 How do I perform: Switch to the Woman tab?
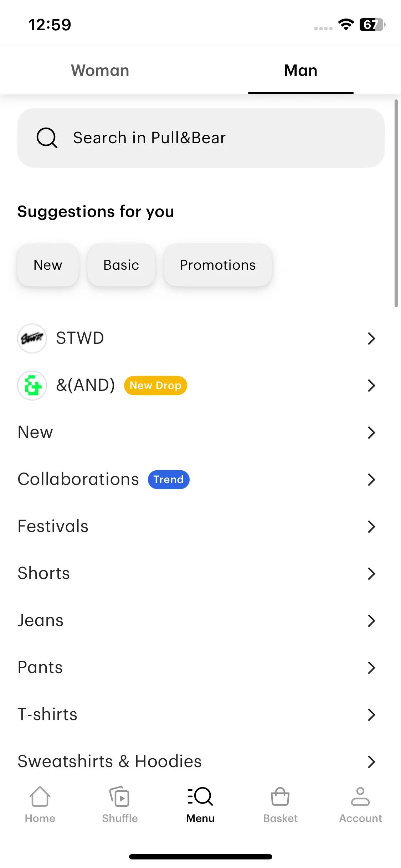point(100,71)
